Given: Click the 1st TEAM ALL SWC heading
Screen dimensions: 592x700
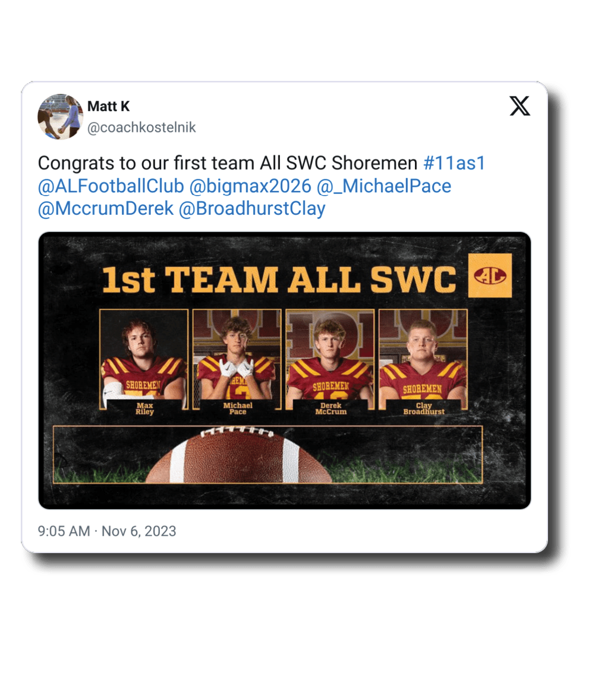Looking at the screenshot, I should (279, 280).
